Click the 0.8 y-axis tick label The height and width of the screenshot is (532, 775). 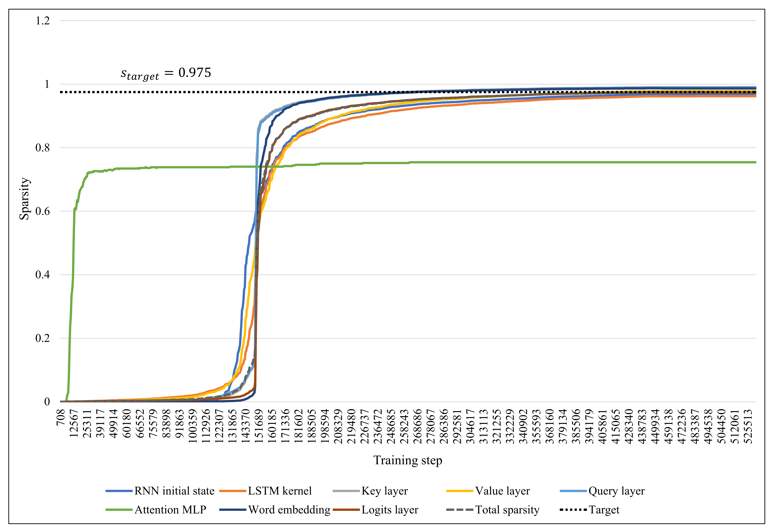coord(43,148)
